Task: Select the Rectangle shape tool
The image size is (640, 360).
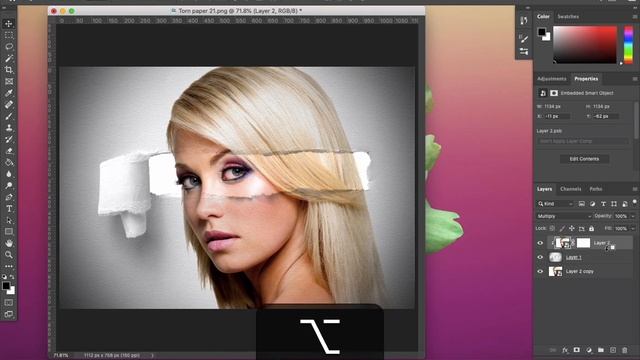Action: [9, 232]
